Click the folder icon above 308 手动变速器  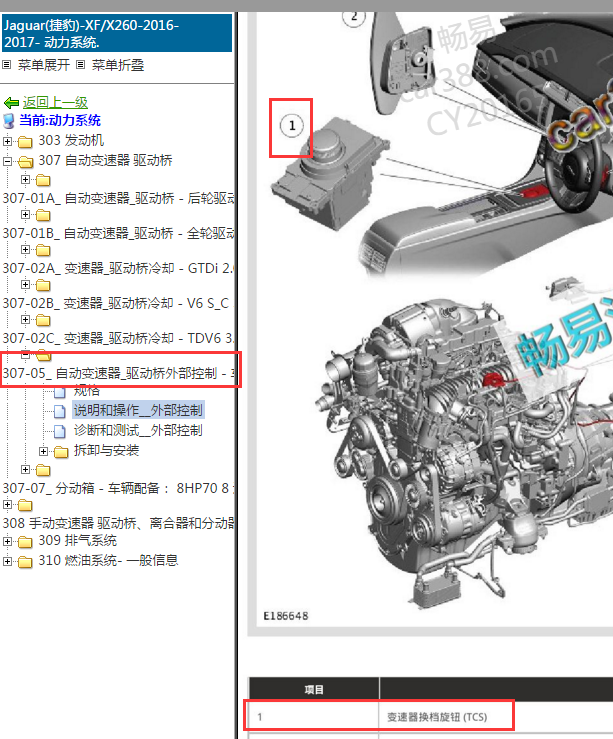click(25, 505)
